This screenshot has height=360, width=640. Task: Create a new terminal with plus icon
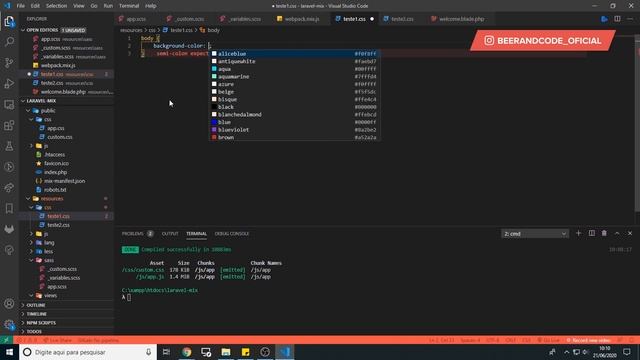click(578, 233)
